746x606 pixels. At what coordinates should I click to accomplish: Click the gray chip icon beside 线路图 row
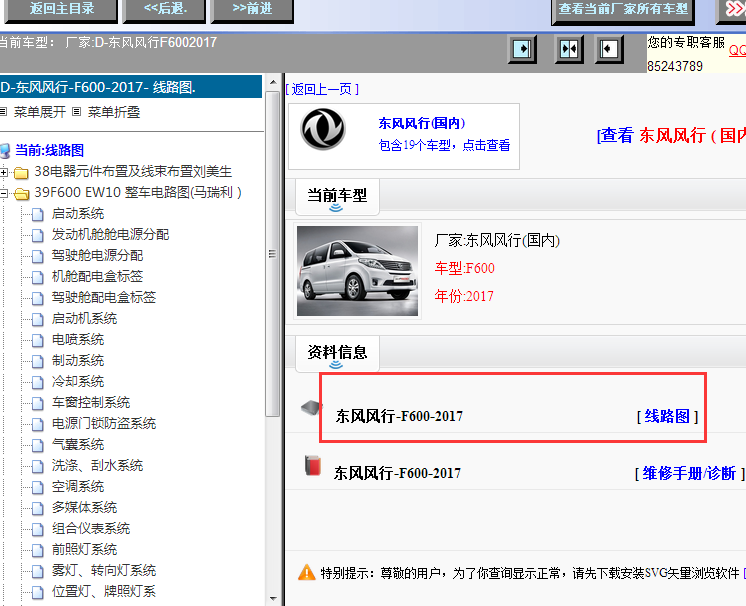[311, 408]
